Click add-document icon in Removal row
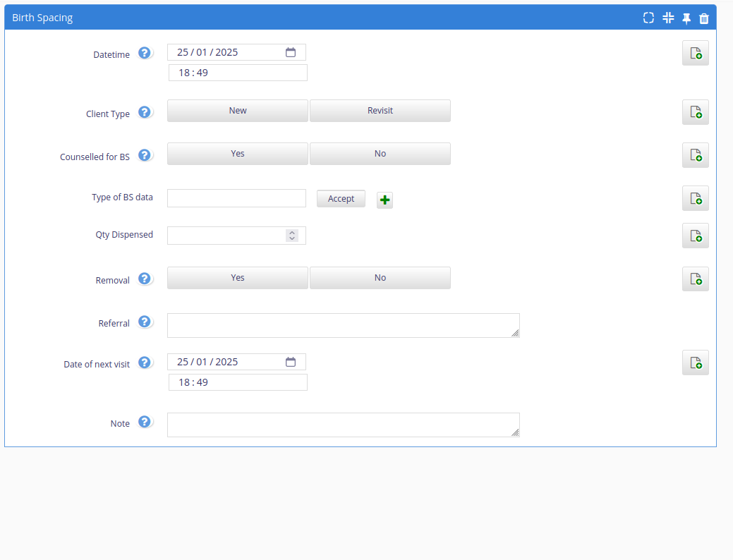The image size is (733, 560). [695, 279]
